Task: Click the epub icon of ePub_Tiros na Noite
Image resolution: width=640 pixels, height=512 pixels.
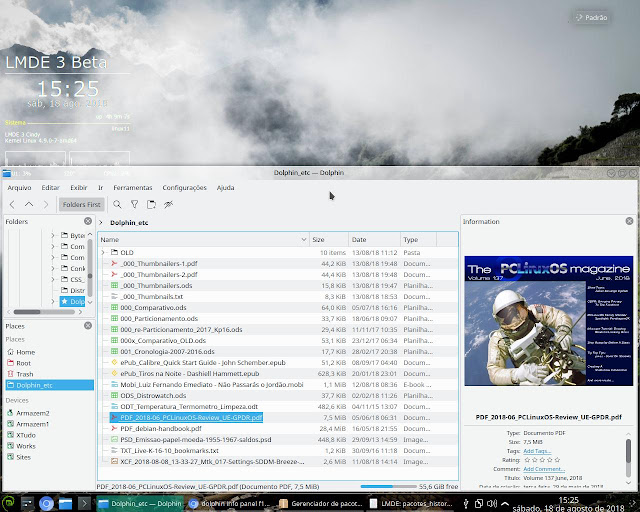Action: coord(114,373)
